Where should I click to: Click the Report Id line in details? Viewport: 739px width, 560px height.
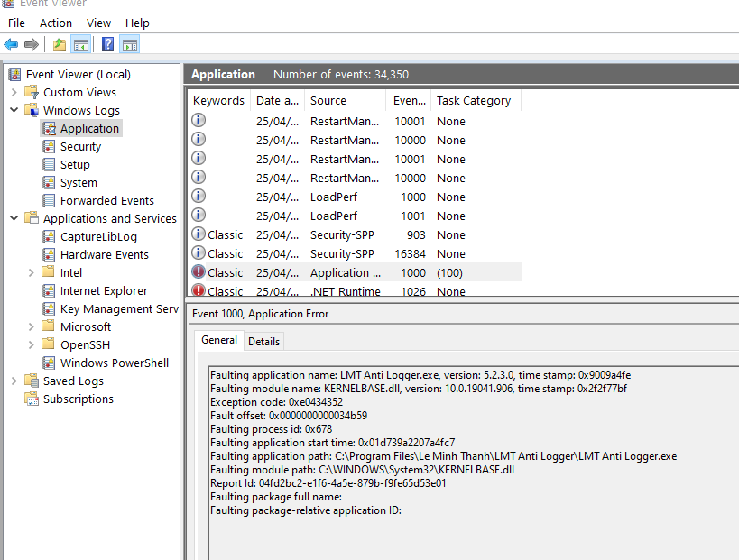pyautogui.click(x=328, y=483)
